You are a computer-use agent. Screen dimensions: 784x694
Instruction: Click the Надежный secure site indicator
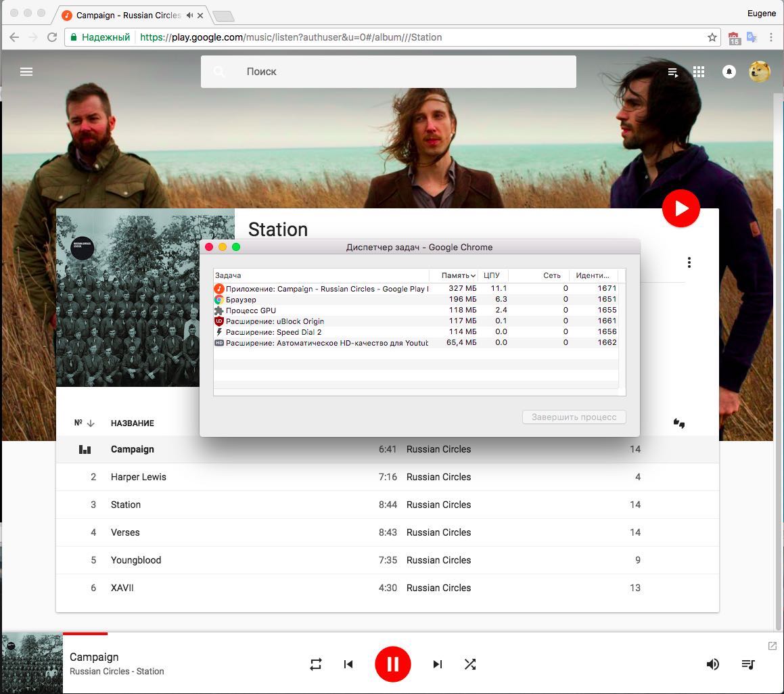coord(101,37)
